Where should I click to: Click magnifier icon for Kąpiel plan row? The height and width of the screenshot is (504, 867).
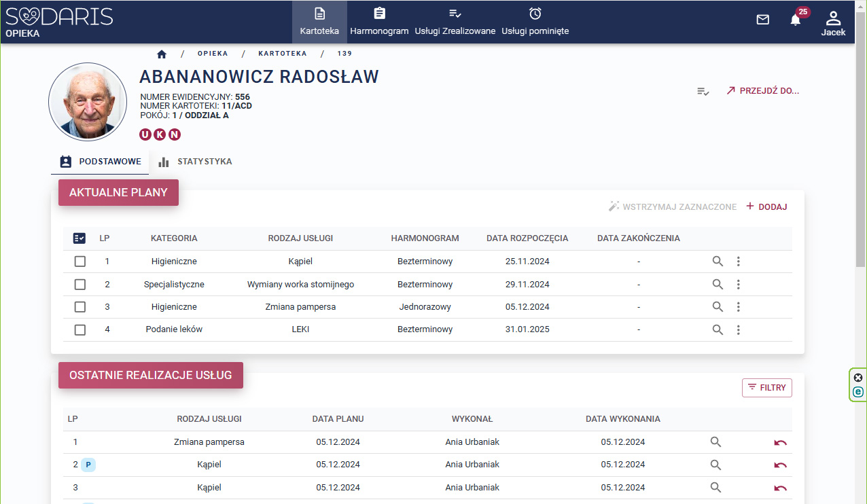718,262
